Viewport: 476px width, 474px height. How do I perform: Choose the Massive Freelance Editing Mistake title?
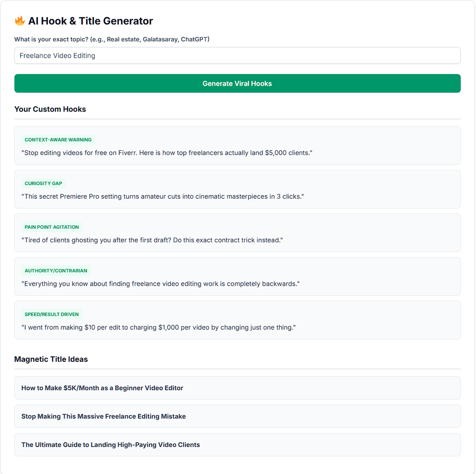point(238,416)
